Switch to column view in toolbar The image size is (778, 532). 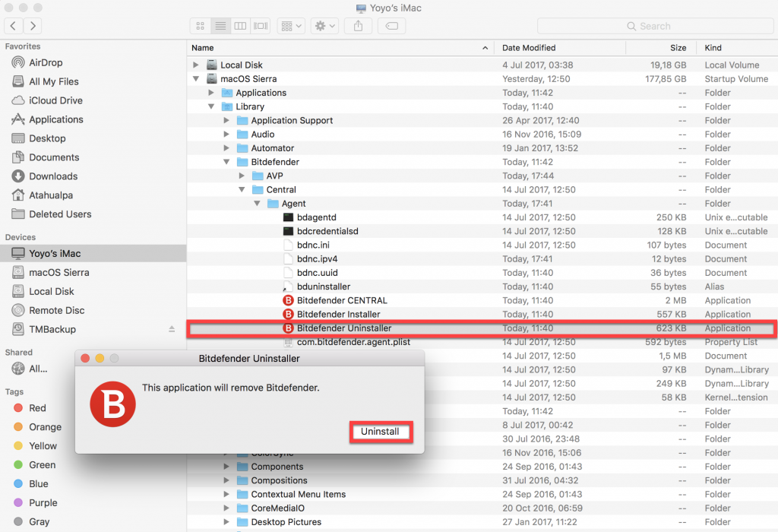(240, 26)
